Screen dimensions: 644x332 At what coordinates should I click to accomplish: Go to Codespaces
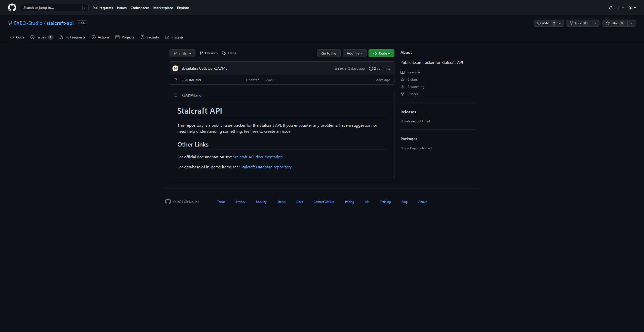click(140, 8)
